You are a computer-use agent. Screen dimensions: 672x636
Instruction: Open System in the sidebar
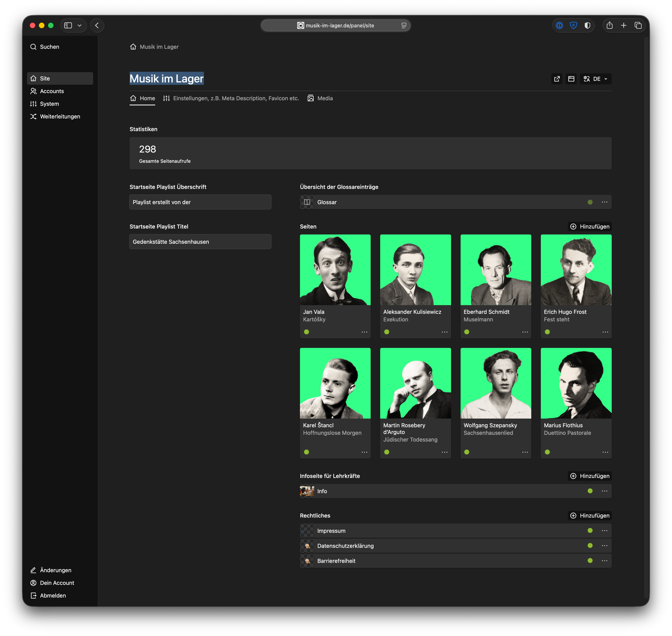click(x=60, y=104)
